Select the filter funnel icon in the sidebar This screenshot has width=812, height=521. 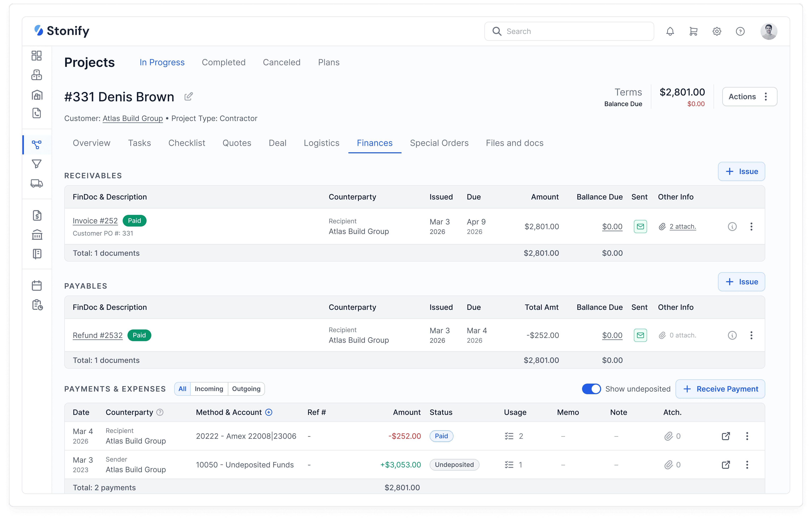tap(37, 164)
